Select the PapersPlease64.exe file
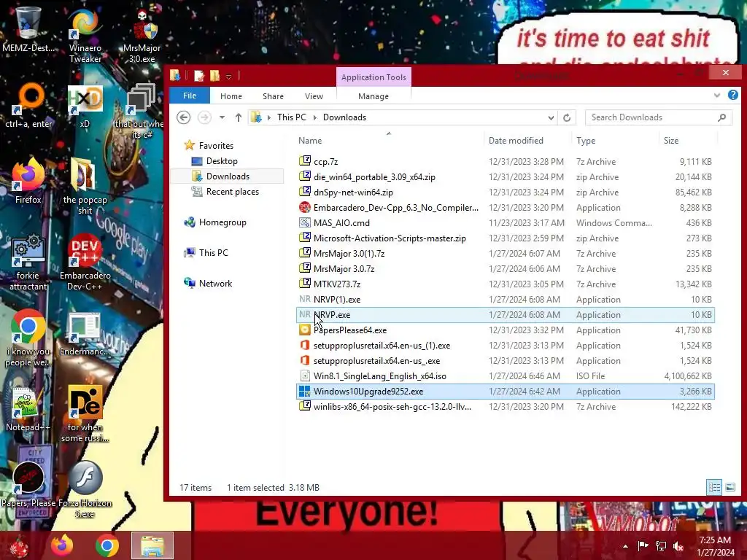Viewport: 747px width, 560px height. click(505, 330)
